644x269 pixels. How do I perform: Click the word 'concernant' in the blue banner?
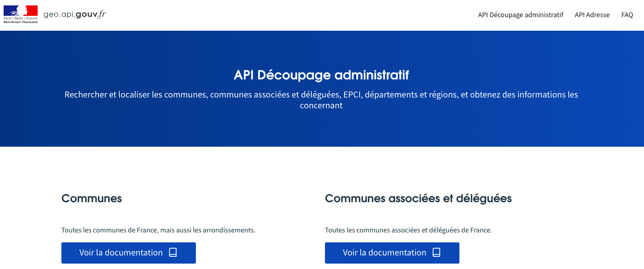[321, 106]
